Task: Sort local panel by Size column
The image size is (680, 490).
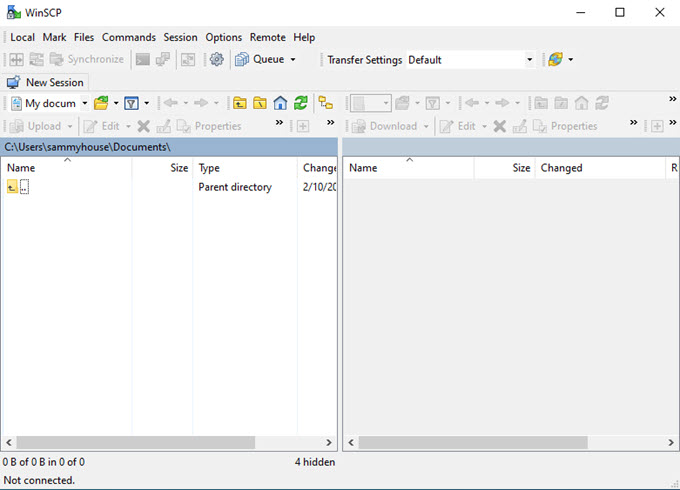Action: coord(162,168)
